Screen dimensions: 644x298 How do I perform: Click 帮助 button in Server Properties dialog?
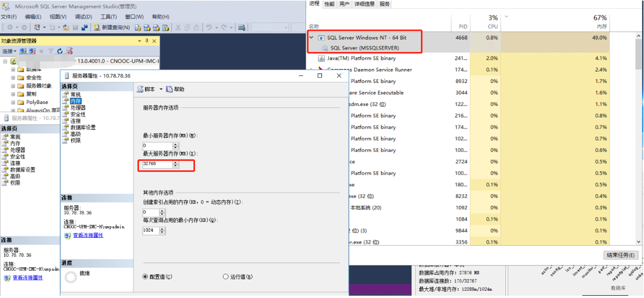(175, 89)
